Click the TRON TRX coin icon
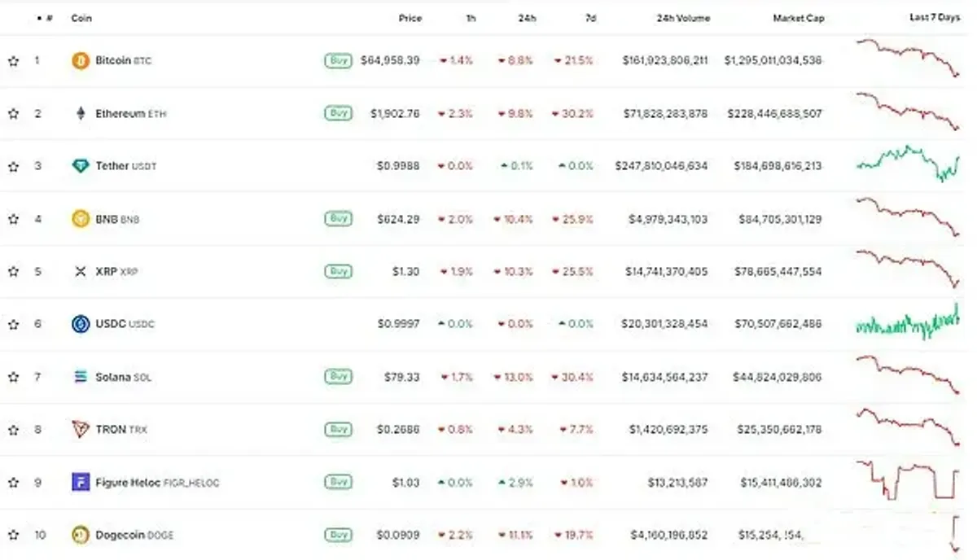This screenshot has width=977, height=560. pyautogui.click(x=80, y=429)
